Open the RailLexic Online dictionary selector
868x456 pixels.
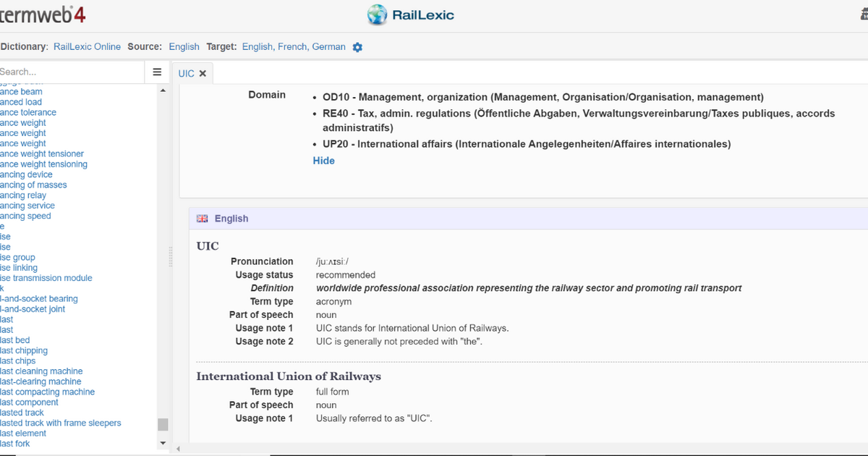pyautogui.click(x=87, y=46)
